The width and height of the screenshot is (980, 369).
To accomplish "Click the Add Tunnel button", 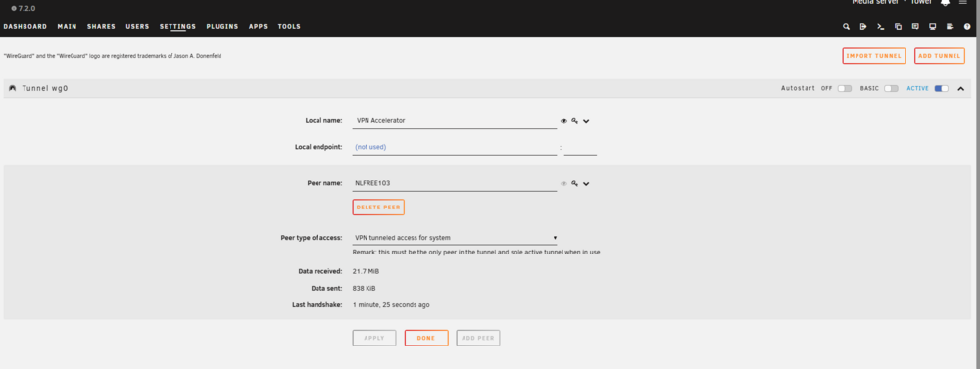I will click(x=940, y=56).
